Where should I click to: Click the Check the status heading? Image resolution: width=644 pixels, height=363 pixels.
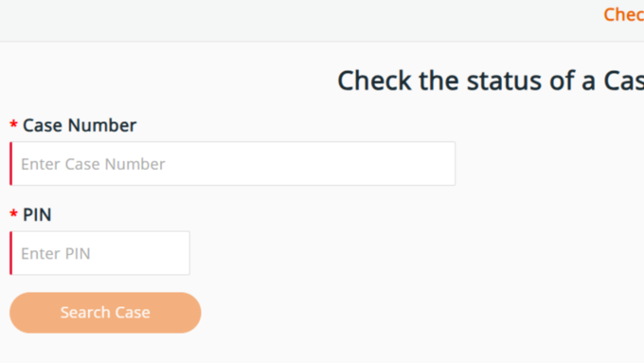coord(491,81)
